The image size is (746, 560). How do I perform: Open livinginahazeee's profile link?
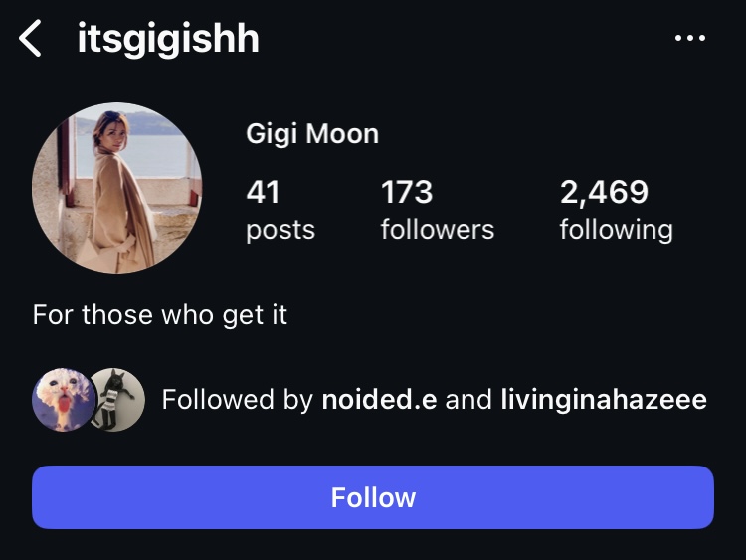[604, 399]
